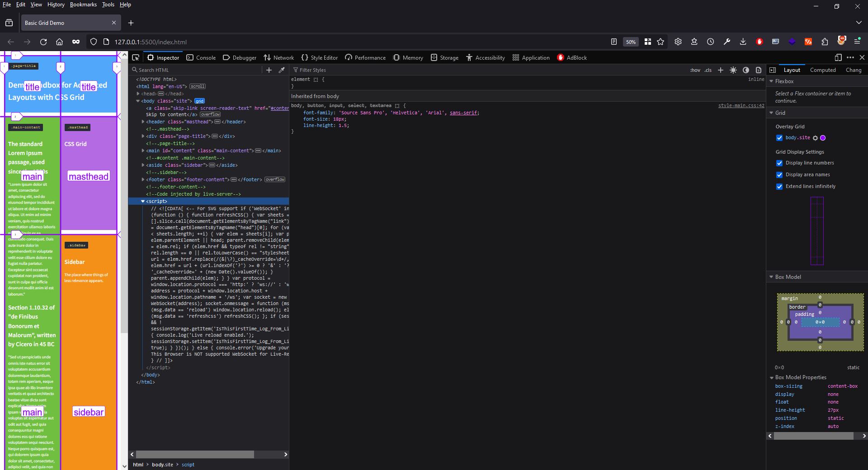868x470 pixels.
Task: Toggle light color scheme simulation
Action: (x=733, y=70)
